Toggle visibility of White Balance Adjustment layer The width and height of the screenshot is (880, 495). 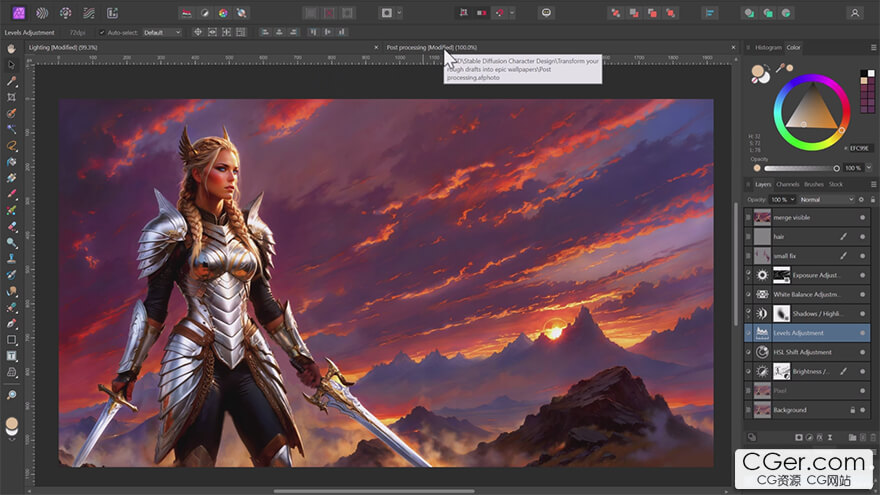click(863, 295)
